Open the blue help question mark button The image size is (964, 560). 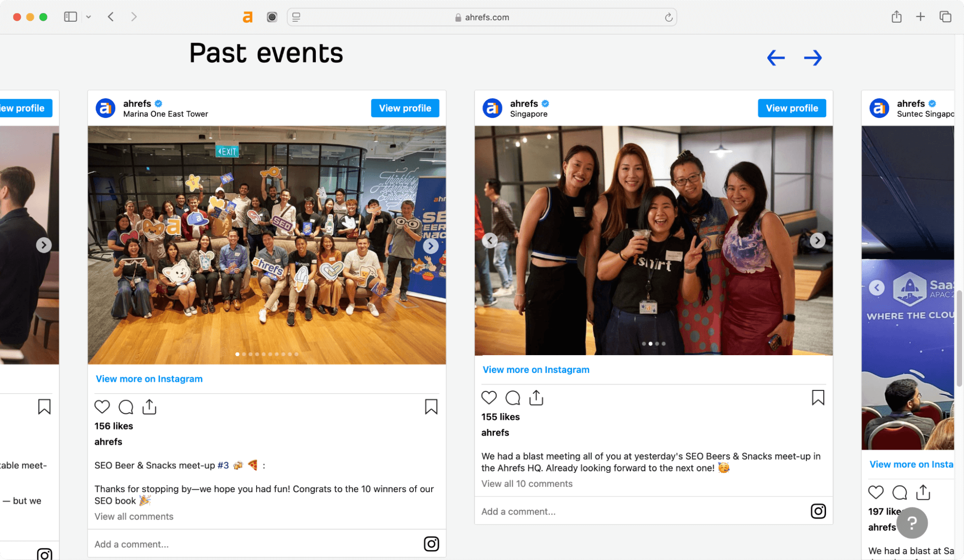pyautogui.click(x=912, y=523)
